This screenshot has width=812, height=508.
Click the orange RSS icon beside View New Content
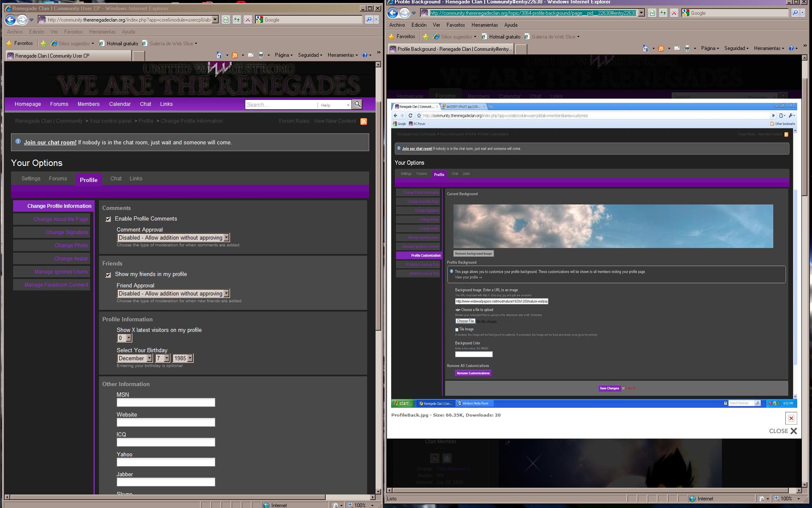point(364,121)
